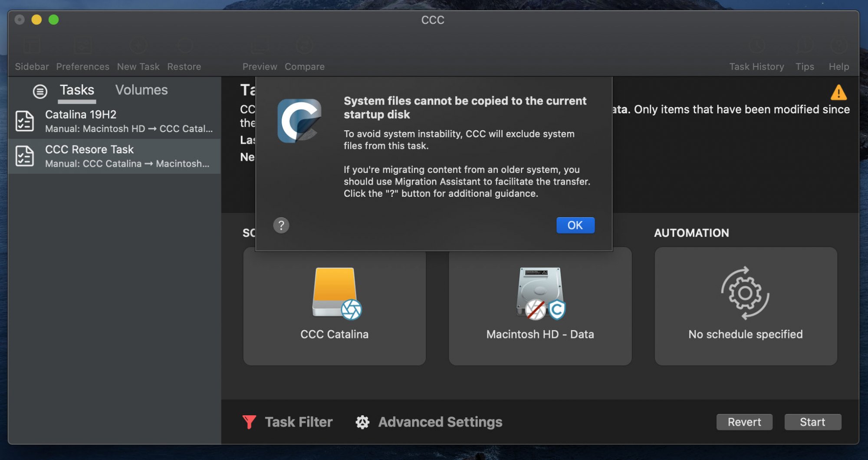Zoom the CCC window with green button
Image resolution: width=868 pixels, height=460 pixels.
tap(53, 20)
